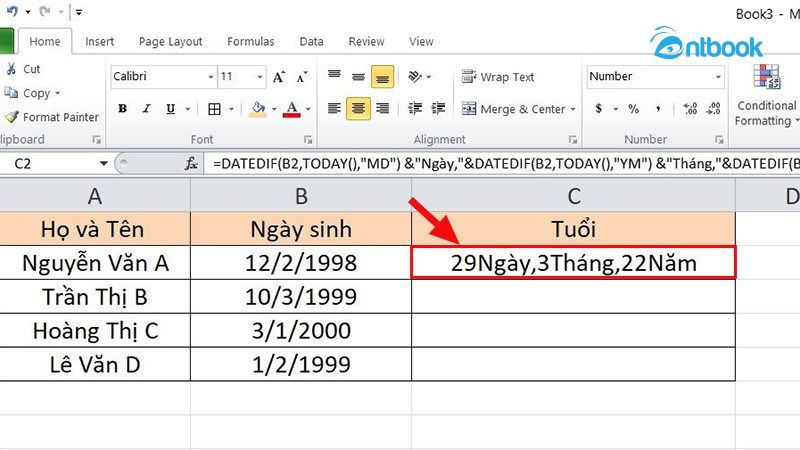Click Merge & Center button
Image resolution: width=800 pixels, height=450 pixels.
[x=513, y=109]
